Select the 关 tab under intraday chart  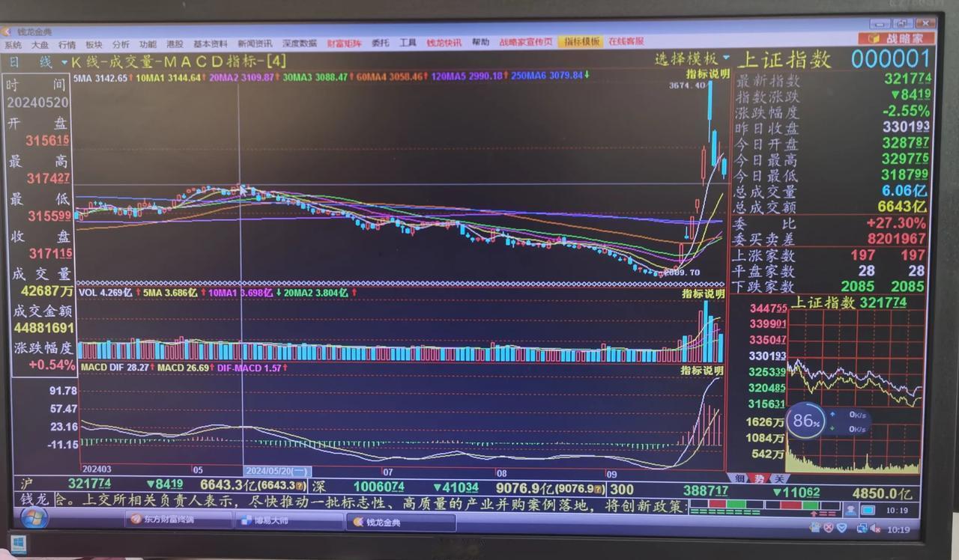pyautogui.click(x=778, y=478)
